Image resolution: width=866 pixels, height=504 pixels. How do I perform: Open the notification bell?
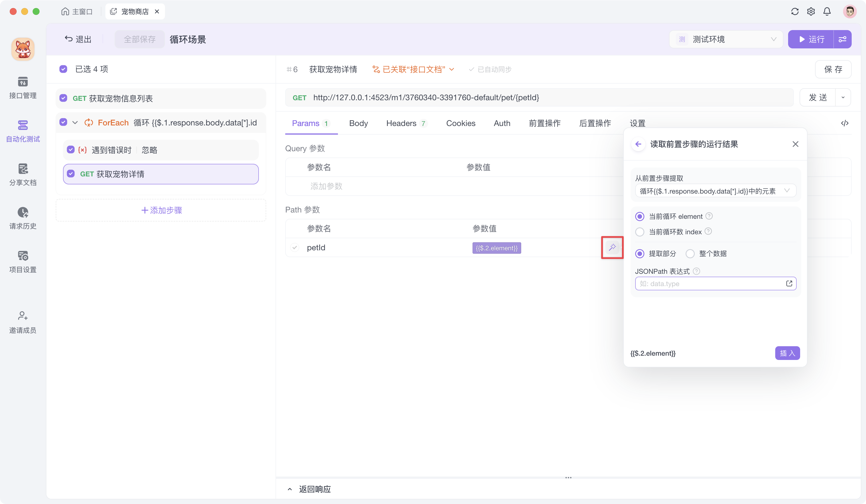click(x=827, y=11)
